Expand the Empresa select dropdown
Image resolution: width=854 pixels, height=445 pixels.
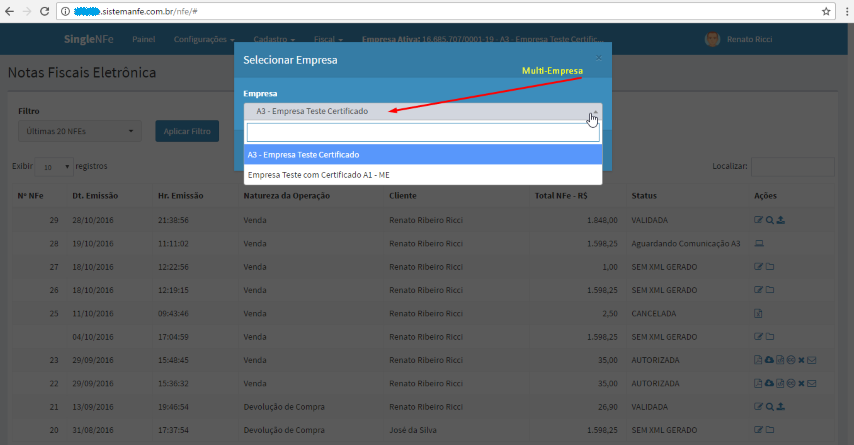click(422, 111)
